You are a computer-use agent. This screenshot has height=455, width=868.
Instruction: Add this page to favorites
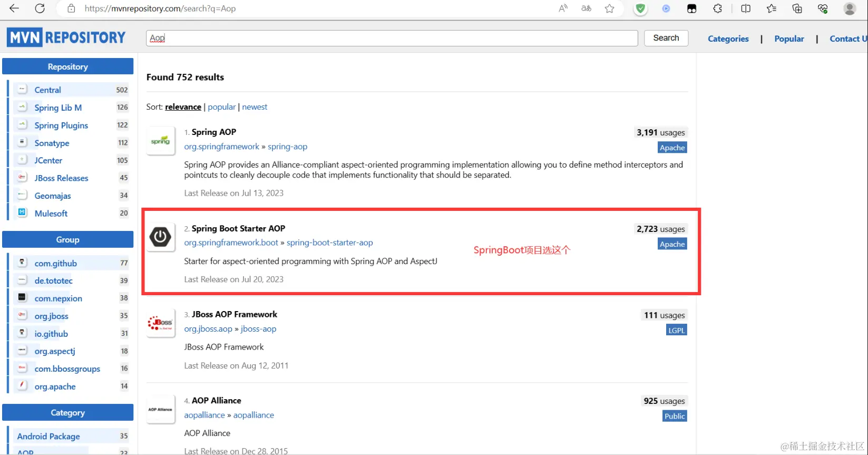(610, 8)
